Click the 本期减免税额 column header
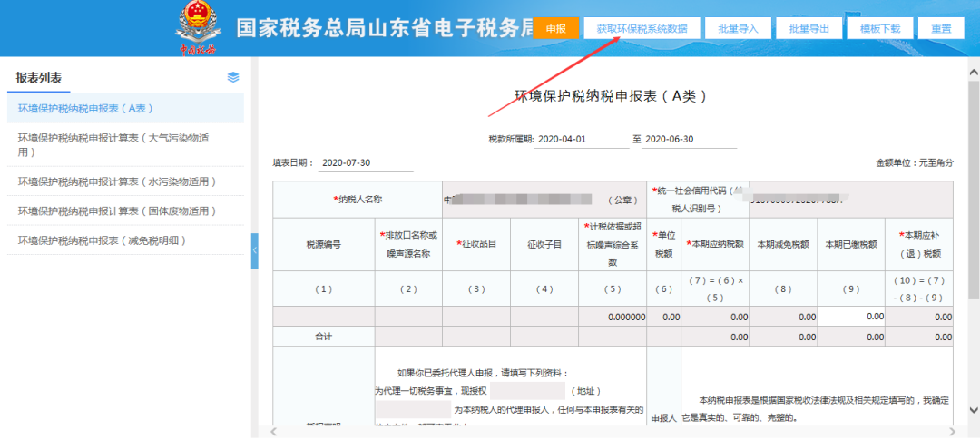 click(x=783, y=244)
